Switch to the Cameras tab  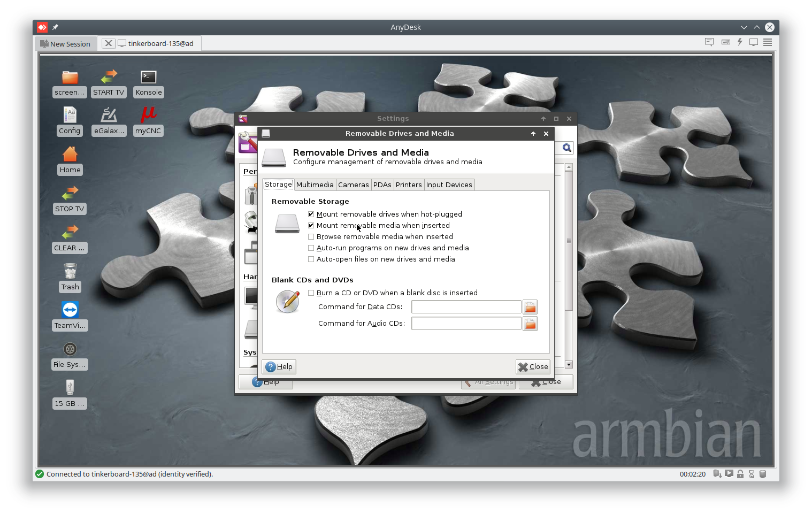point(353,185)
